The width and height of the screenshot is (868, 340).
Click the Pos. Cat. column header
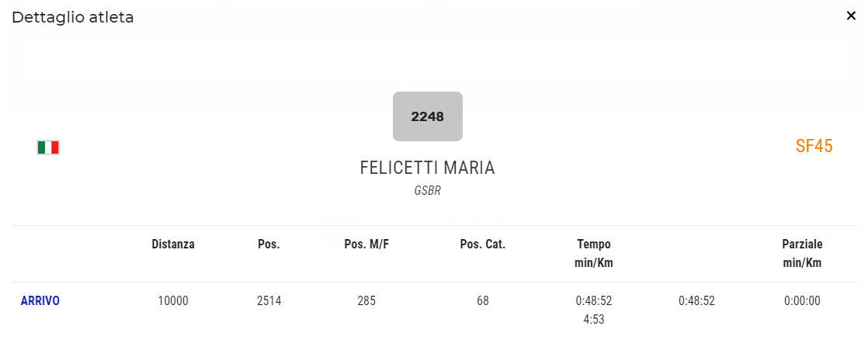coord(482,244)
